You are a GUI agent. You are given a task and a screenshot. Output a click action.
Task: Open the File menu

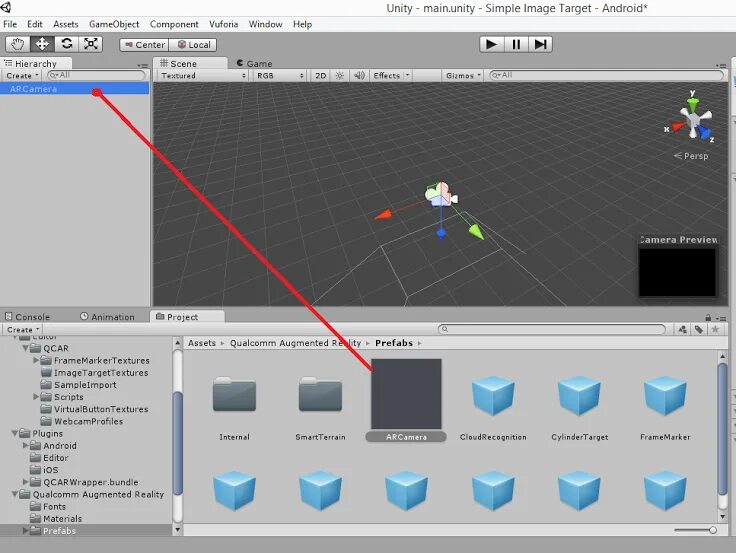[10, 24]
